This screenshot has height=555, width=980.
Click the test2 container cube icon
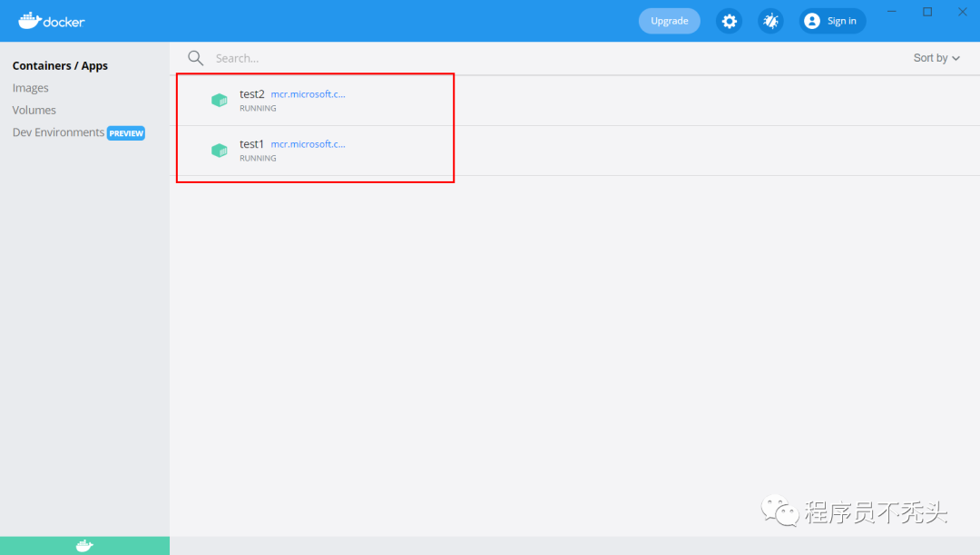[220, 100]
